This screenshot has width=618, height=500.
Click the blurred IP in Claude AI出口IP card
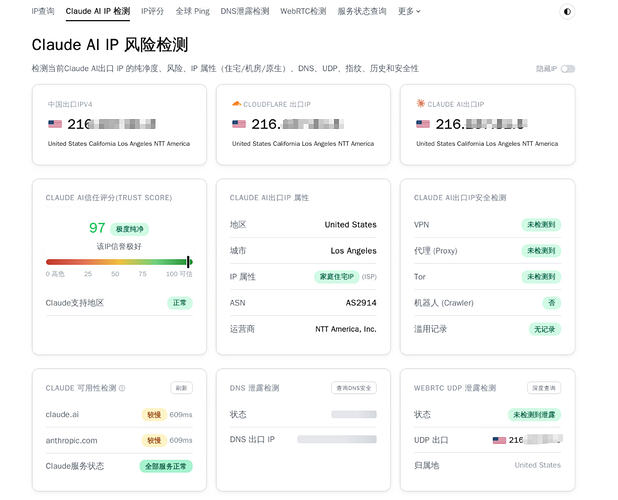(482, 124)
